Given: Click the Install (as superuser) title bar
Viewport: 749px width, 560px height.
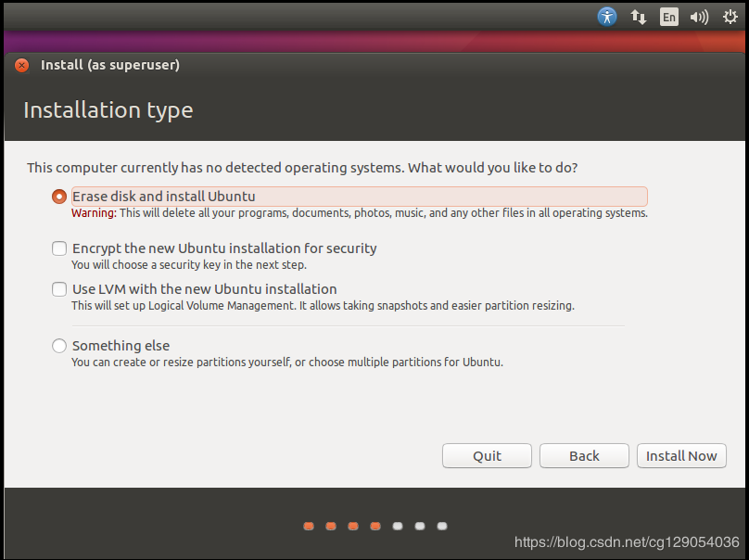Looking at the screenshot, I should tap(110, 65).
